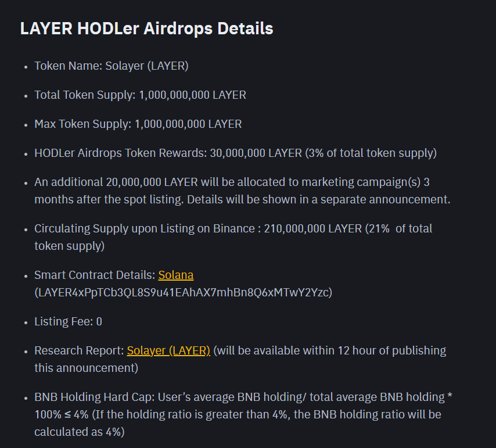The height and width of the screenshot is (448, 496).
Task: Click the Smart Contract Details label
Action: point(95,275)
